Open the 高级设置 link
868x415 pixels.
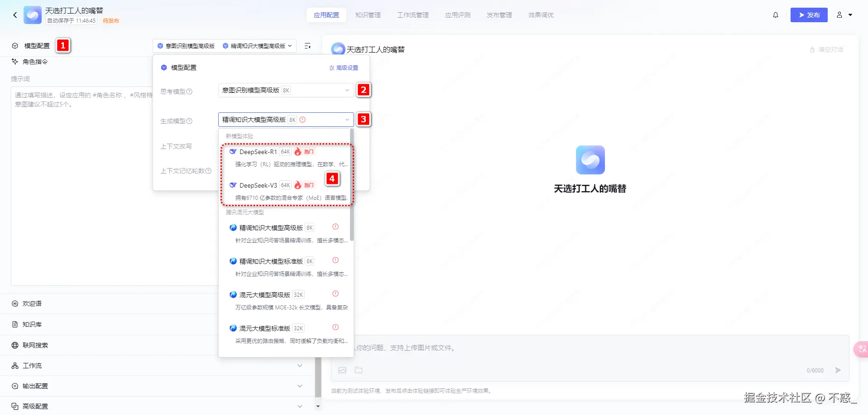coord(344,68)
